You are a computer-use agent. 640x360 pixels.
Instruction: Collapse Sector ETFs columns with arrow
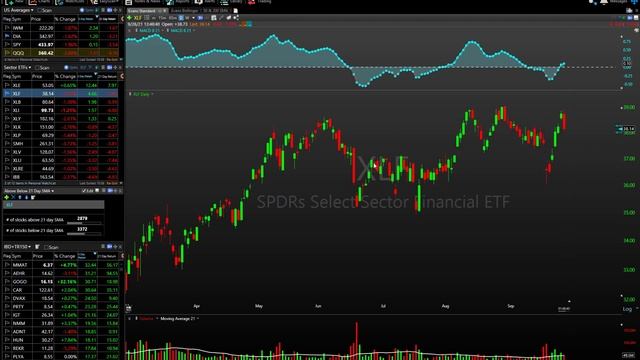coord(122,76)
